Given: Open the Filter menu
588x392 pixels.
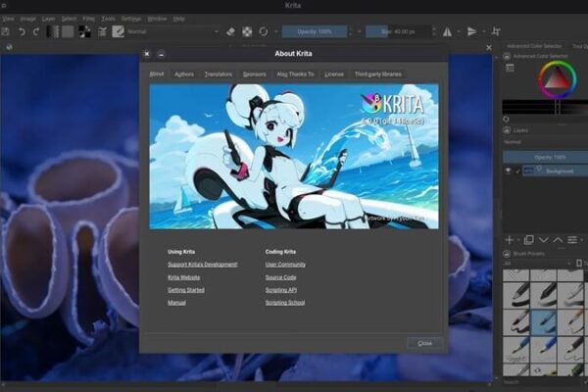Looking at the screenshot, I should [89, 19].
